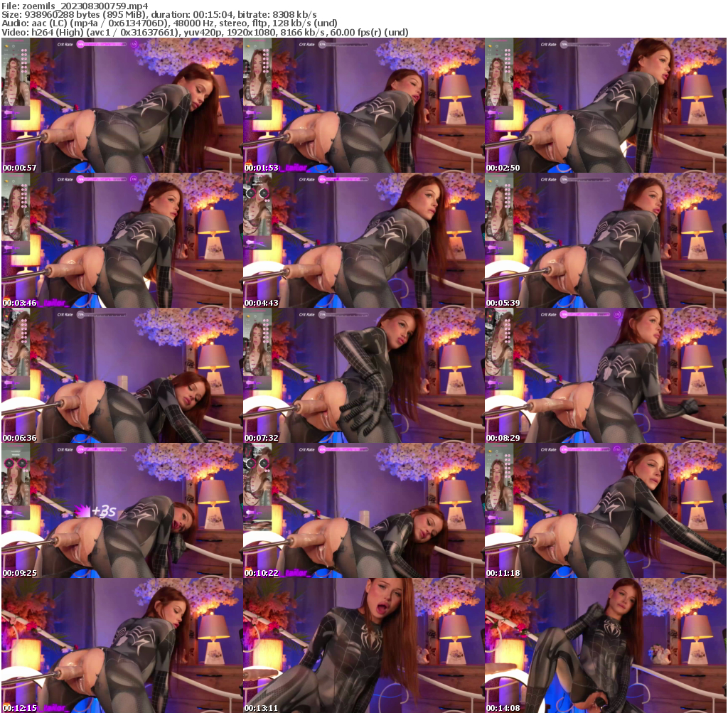Open the frame marked 00:08:29
This screenshot has width=728, height=713.
point(605,375)
